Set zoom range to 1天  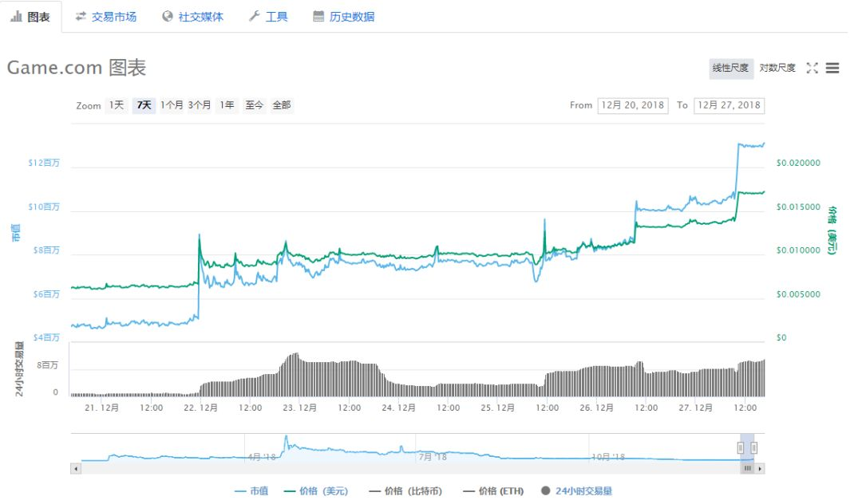117,104
